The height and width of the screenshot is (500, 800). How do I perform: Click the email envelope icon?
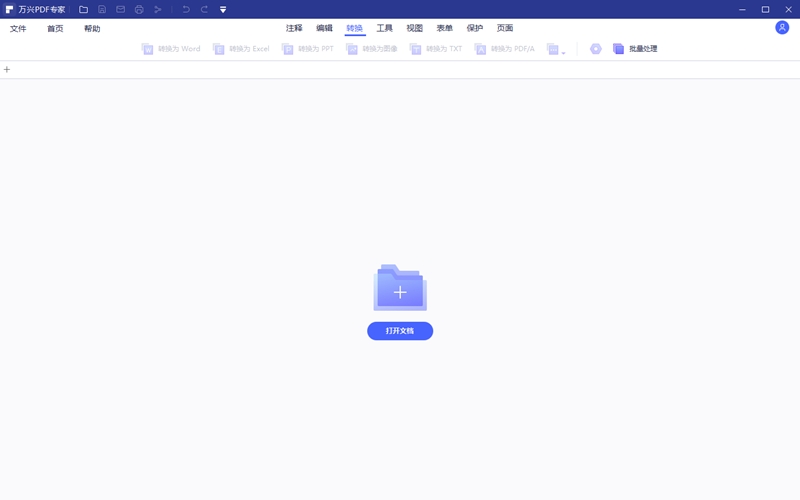121,10
